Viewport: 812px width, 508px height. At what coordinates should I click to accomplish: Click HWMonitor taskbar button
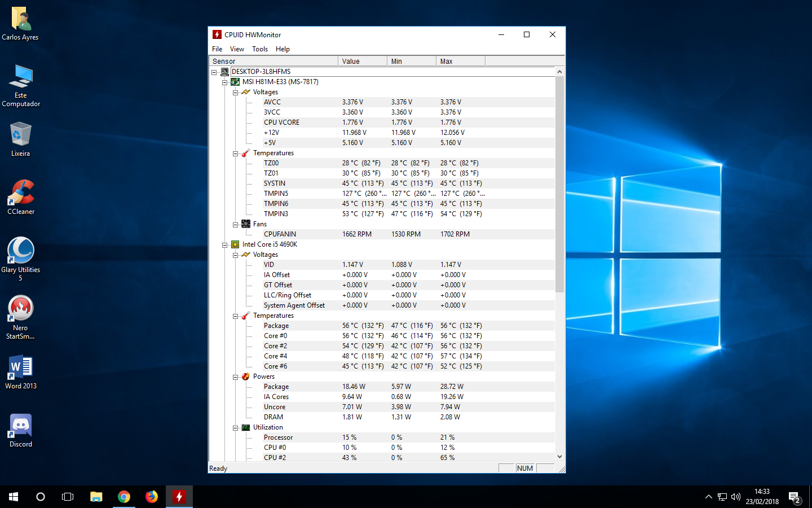tap(179, 497)
